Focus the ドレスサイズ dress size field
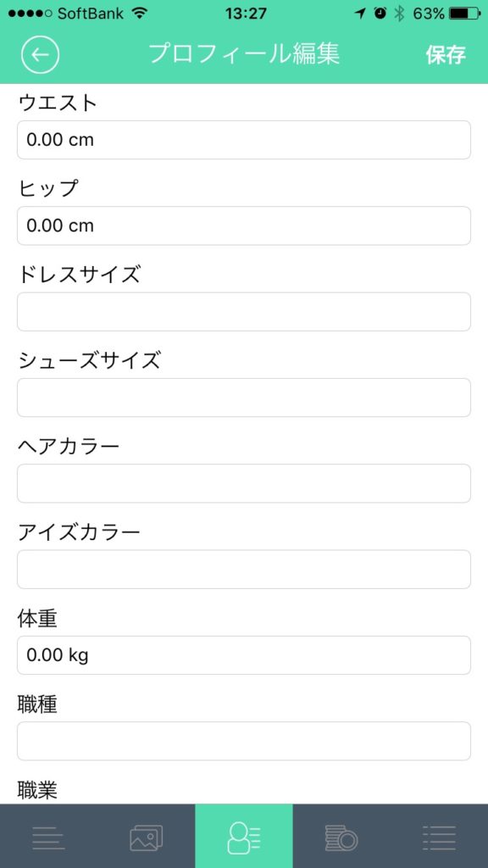 pos(243,311)
